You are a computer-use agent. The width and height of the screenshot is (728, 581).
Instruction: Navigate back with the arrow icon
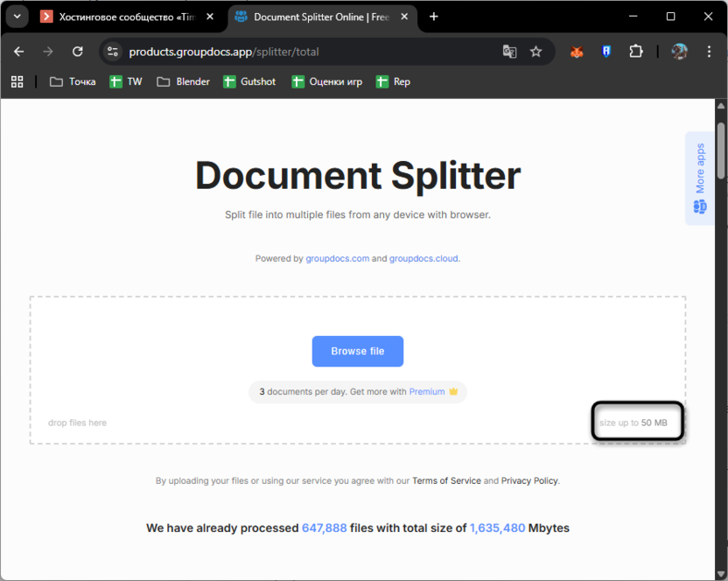(x=18, y=52)
